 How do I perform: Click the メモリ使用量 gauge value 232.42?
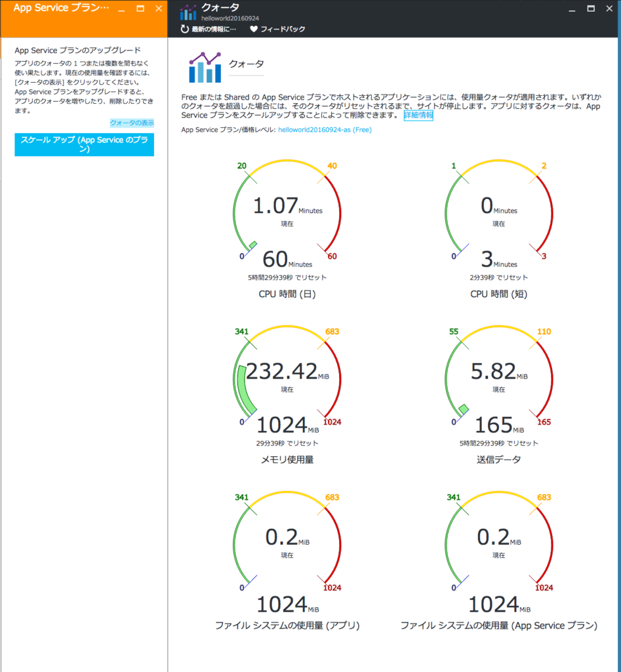[x=281, y=371]
